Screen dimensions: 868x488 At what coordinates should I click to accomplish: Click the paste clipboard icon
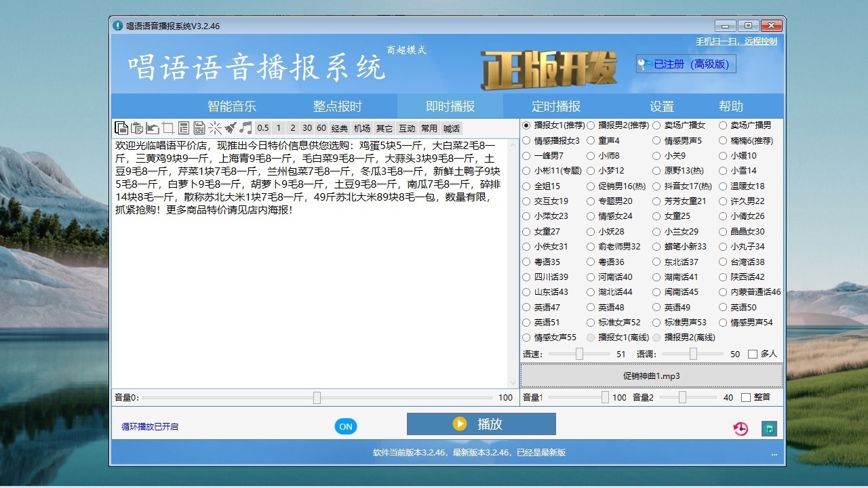point(137,127)
